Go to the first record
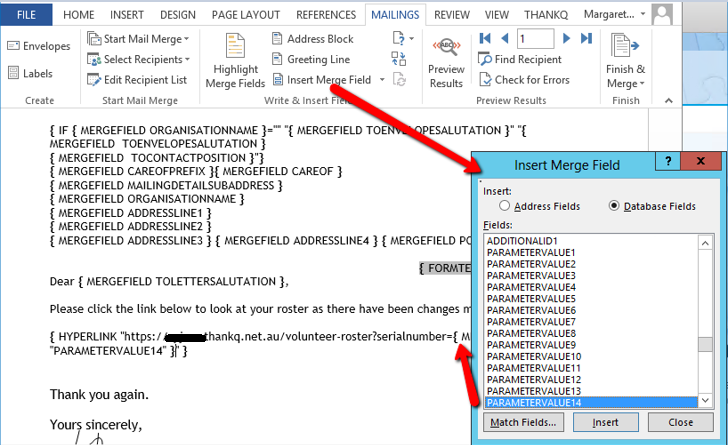 [485, 39]
